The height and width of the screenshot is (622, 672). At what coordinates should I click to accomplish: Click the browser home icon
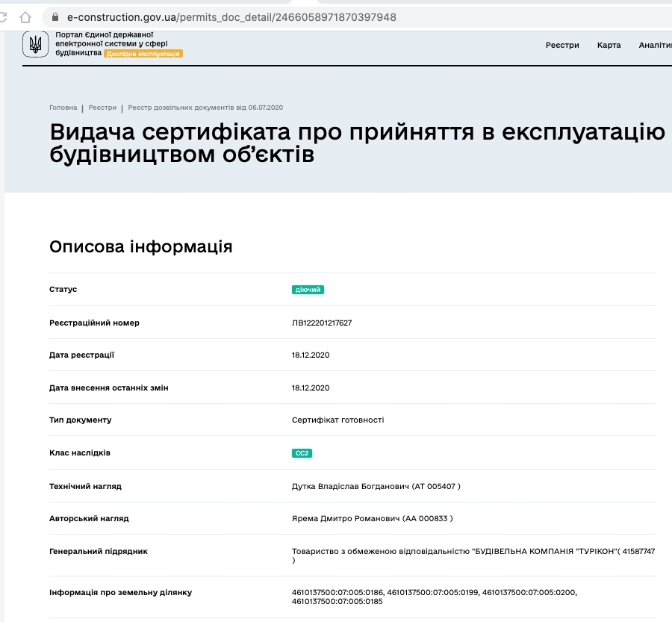[25, 17]
